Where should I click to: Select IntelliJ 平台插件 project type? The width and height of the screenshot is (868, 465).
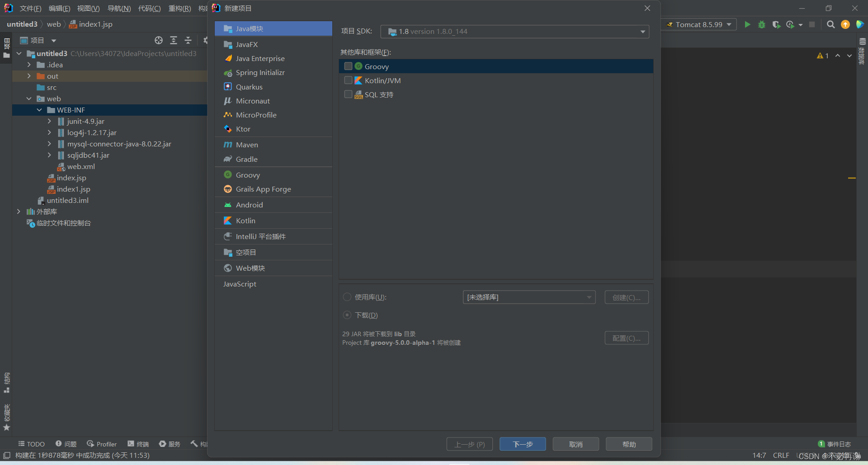click(x=273, y=236)
